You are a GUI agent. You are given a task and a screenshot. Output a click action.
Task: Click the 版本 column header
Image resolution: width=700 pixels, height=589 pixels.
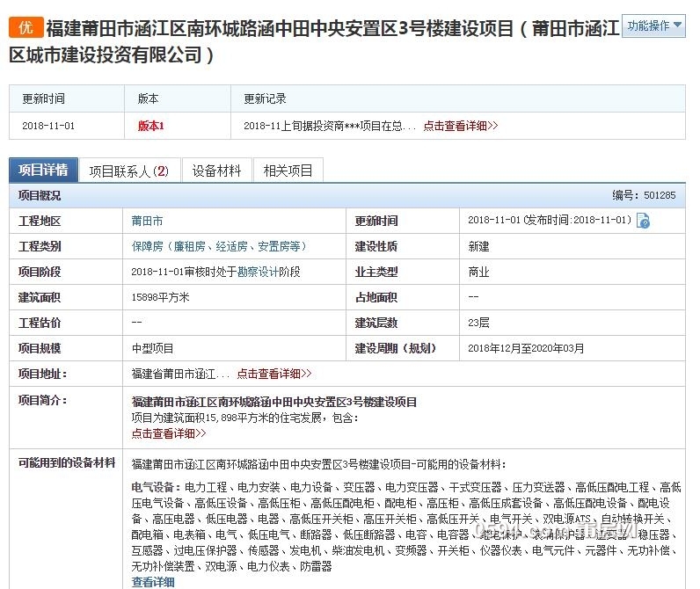point(149,98)
